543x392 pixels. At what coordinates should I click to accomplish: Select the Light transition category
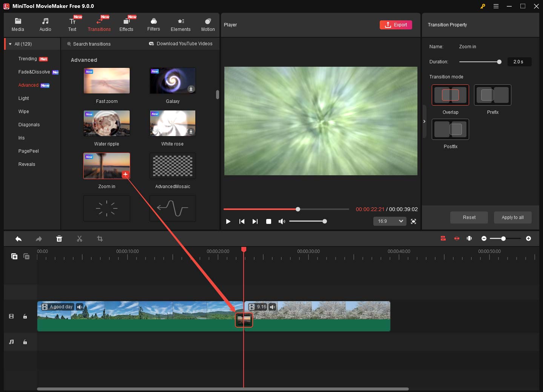pos(24,98)
